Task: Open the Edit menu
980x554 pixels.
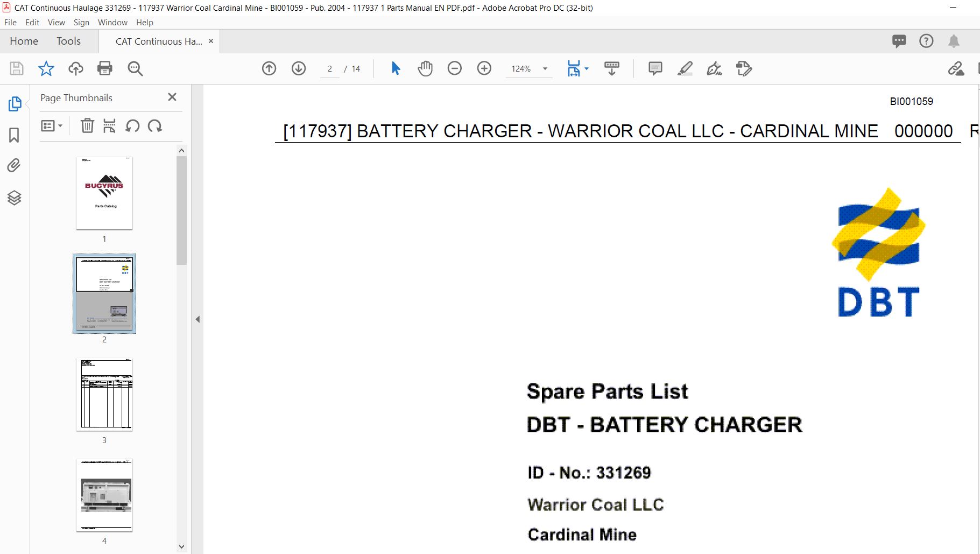Action: tap(32, 22)
